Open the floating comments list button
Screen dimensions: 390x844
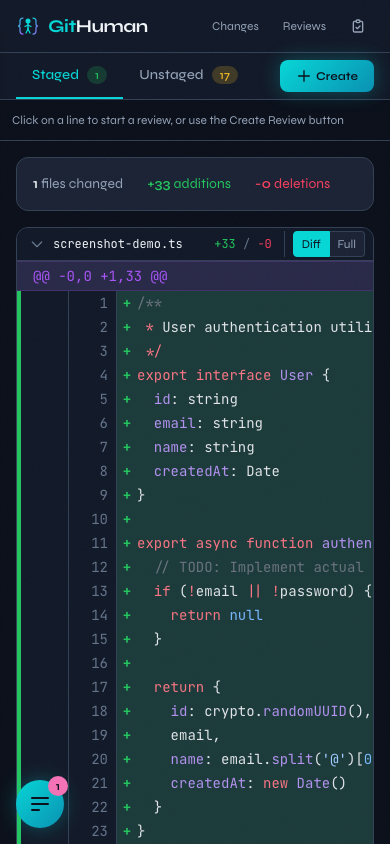[40, 804]
